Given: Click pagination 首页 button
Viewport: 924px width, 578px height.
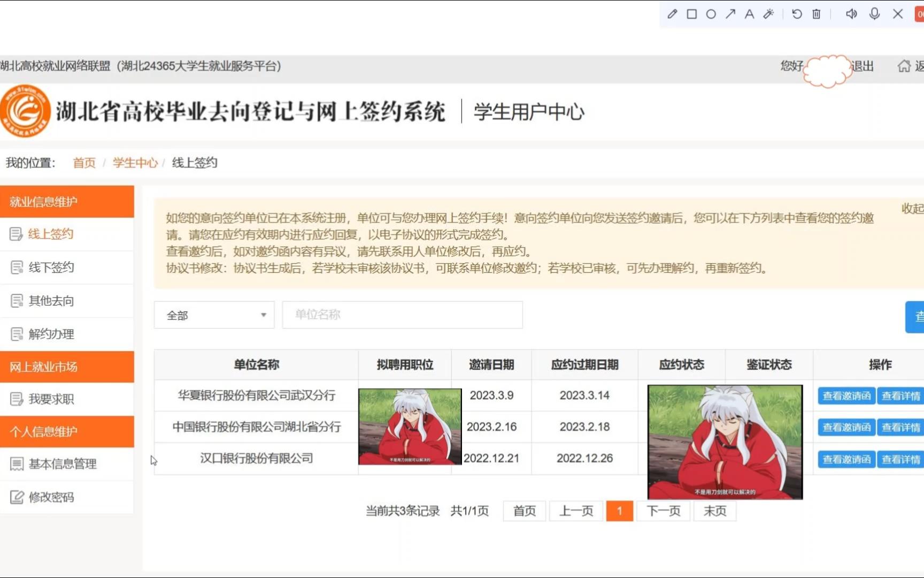Looking at the screenshot, I should [x=524, y=511].
